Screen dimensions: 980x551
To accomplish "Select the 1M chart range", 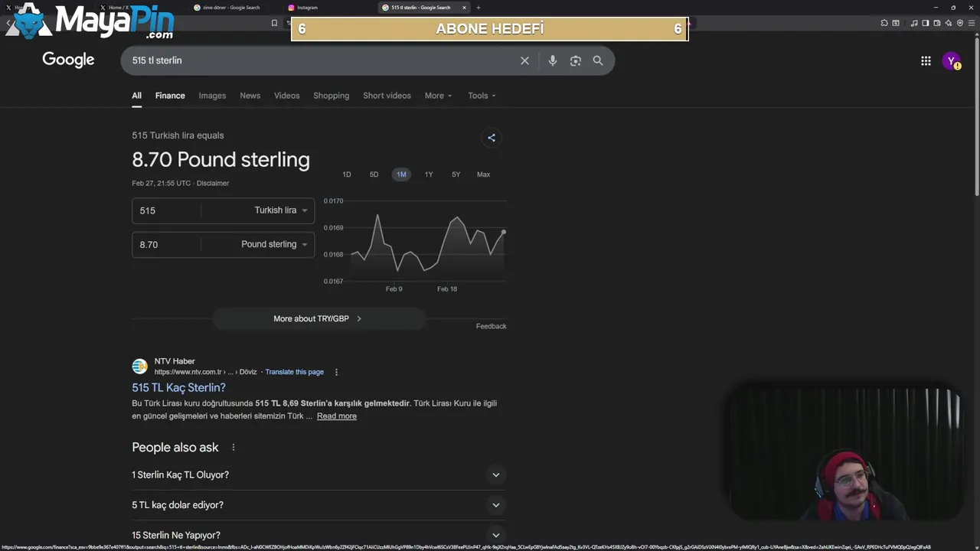I will tap(401, 174).
